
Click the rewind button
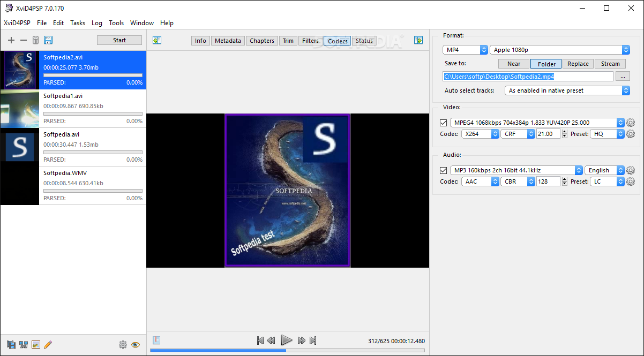(x=272, y=340)
